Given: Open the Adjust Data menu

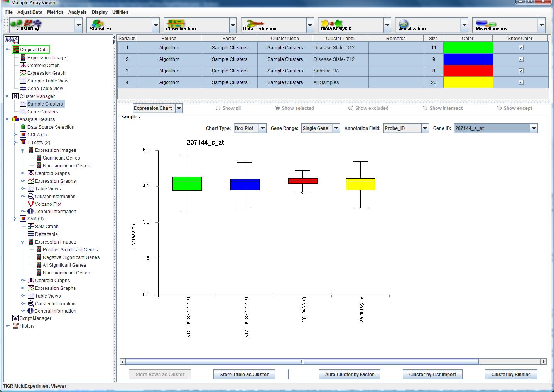Looking at the screenshot, I should point(30,12).
